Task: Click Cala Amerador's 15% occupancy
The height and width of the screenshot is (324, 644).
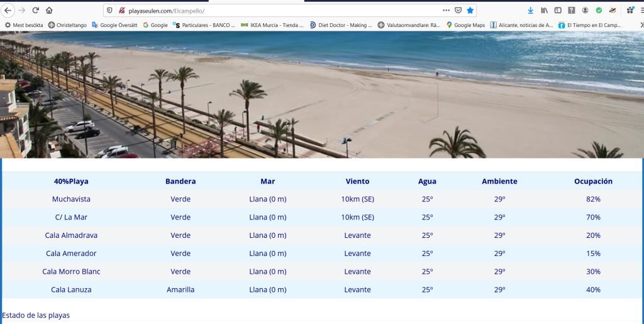Action: click(x=593, y=254)
